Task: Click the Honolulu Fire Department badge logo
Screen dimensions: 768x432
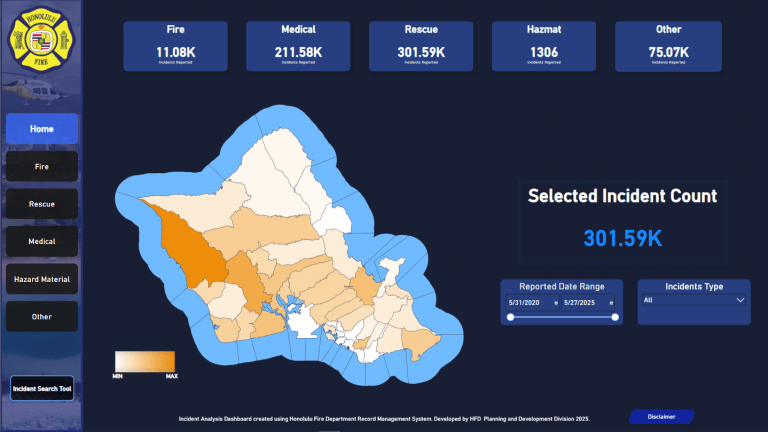Action: (x=41, y=39)
